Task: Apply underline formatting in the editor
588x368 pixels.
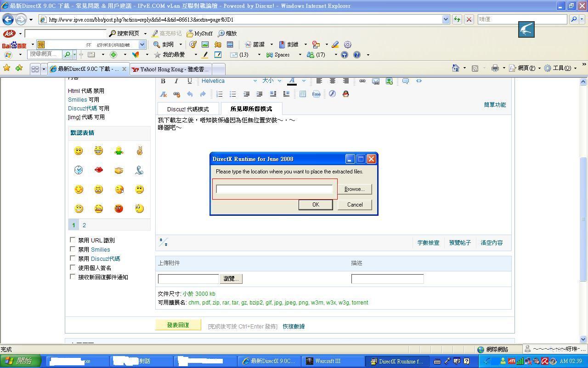Action: point(189,81)
